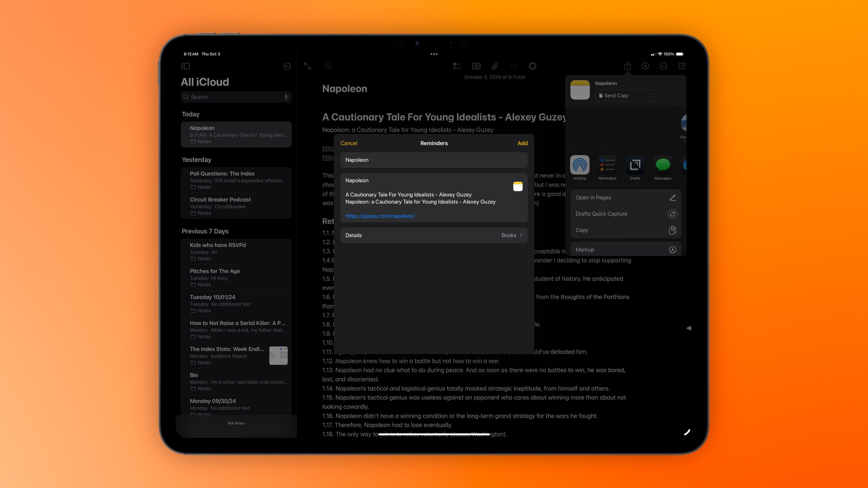Cancel the Reminders dialog

[349, 143]
